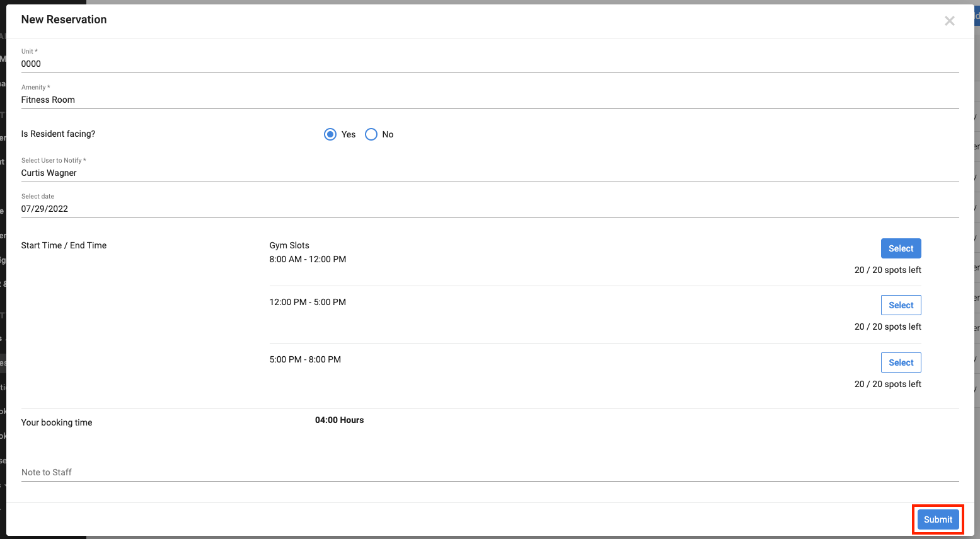
Task: Click the "Yes" label text
Action: point(349,134)
